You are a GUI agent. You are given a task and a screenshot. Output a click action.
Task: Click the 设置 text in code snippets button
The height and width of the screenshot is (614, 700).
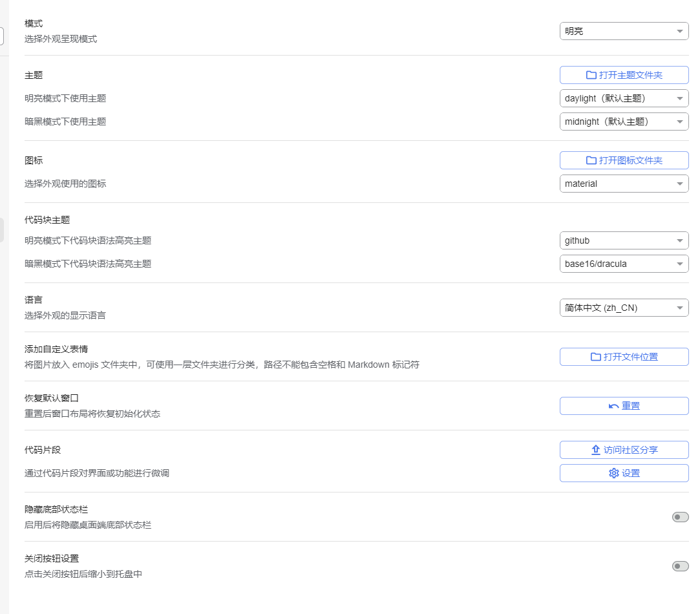pyautogui.click(x=631, y=473)
